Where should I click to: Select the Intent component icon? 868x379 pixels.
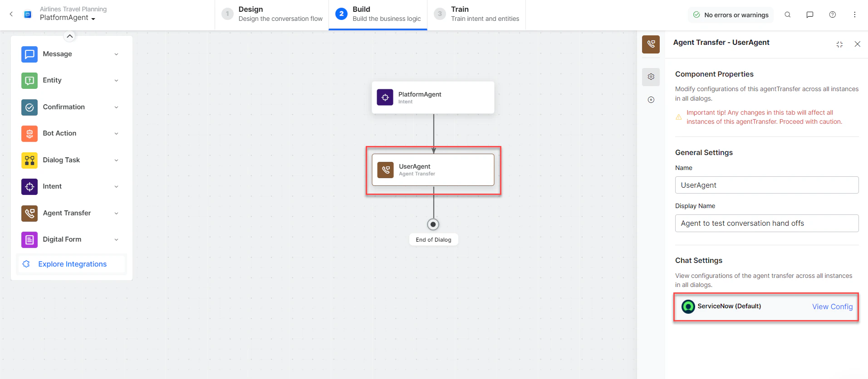coord(29,186)
